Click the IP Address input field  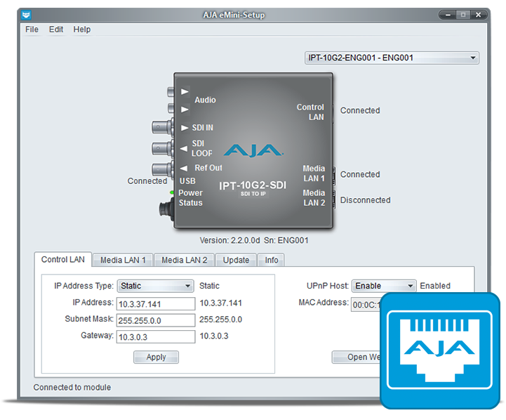coord(156,303)
